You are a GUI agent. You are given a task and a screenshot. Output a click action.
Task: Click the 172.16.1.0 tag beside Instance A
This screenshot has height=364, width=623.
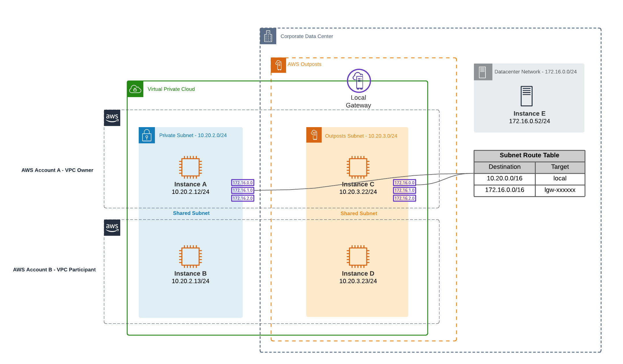(243, 190)
